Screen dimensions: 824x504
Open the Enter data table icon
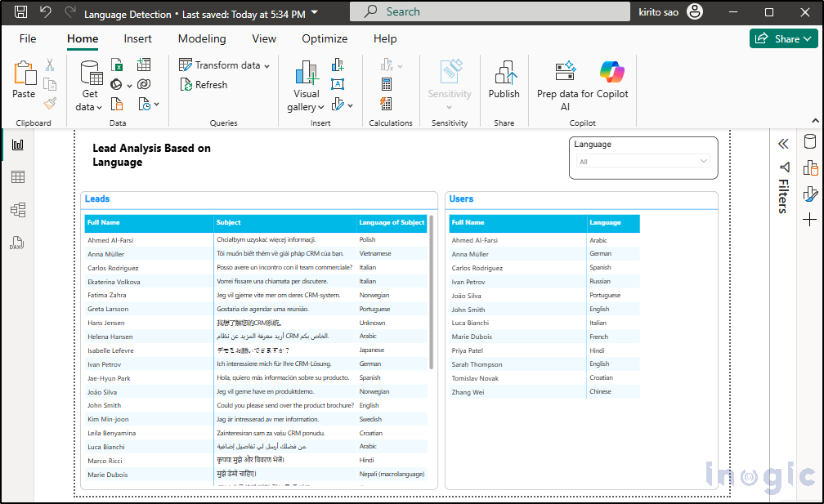click(144, 65)
